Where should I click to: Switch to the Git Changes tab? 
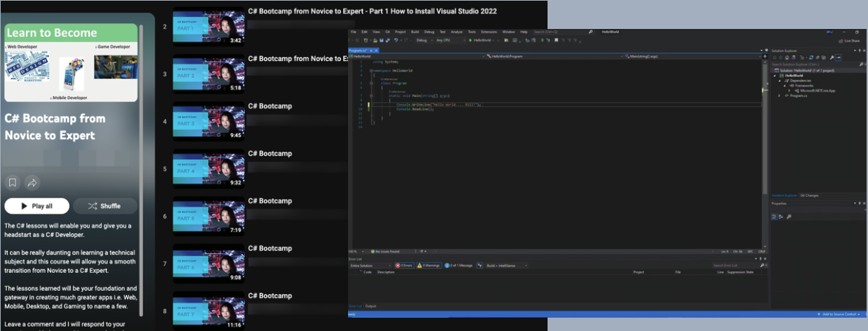(809, 195)
